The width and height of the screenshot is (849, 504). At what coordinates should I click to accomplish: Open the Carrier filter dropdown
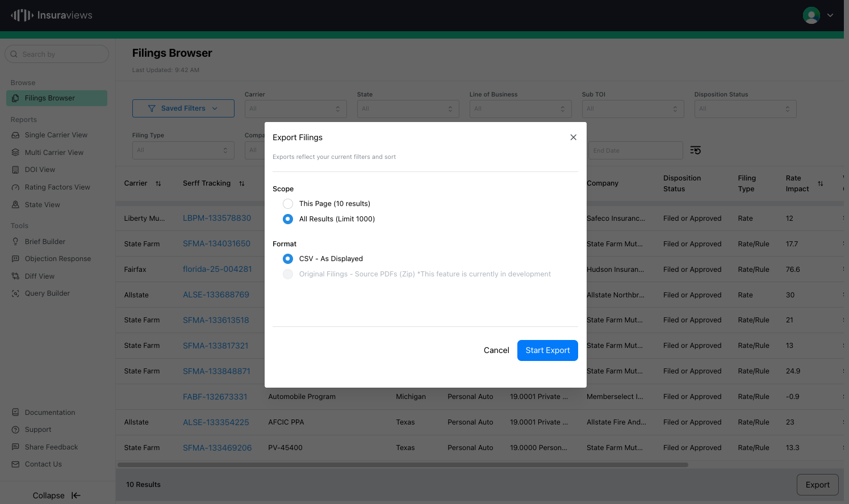(296, 109)
